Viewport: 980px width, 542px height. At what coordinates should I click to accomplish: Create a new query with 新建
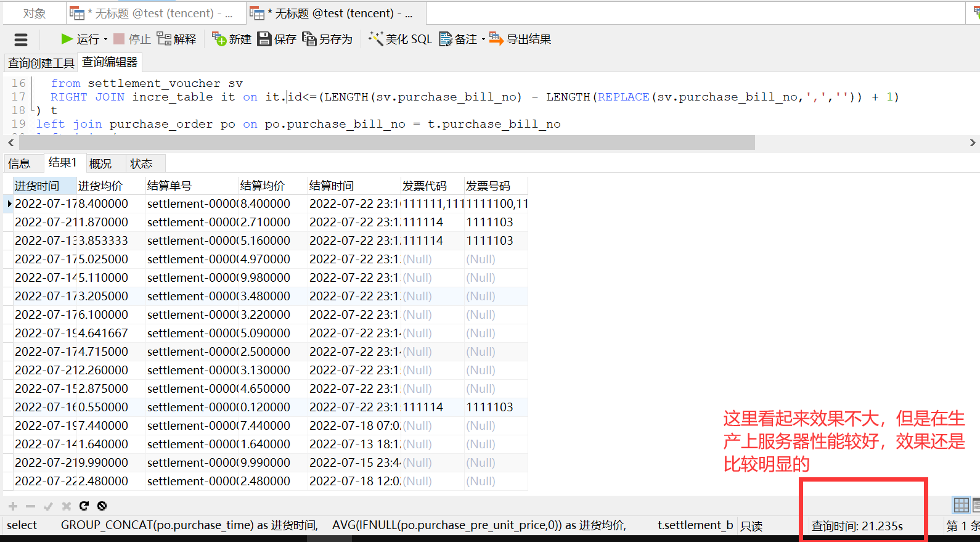click(232, 39)
